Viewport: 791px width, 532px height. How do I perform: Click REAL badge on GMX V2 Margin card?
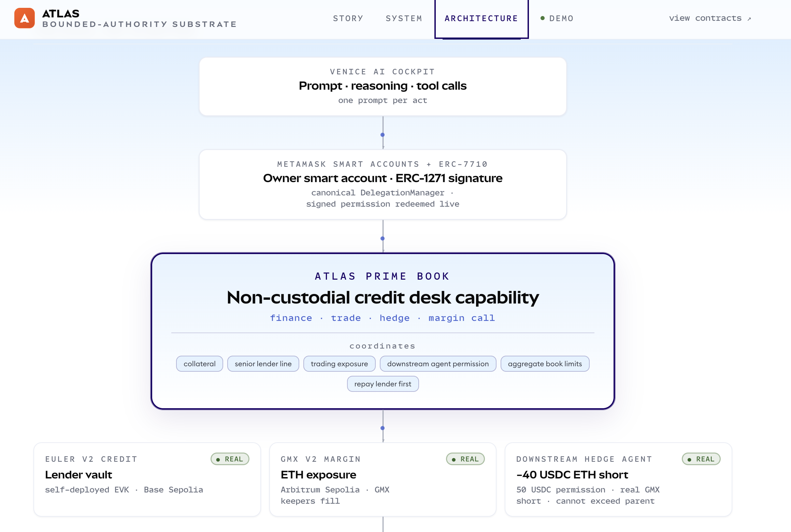[465, 459]
